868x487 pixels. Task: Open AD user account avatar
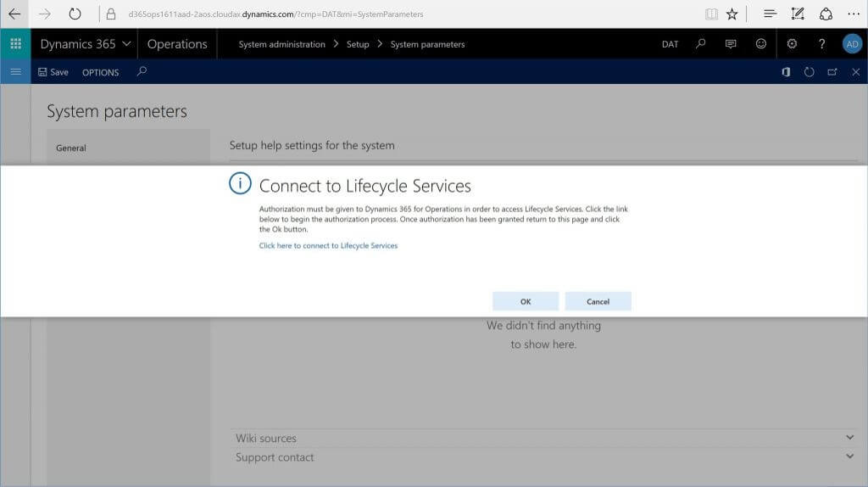[852, 44]
